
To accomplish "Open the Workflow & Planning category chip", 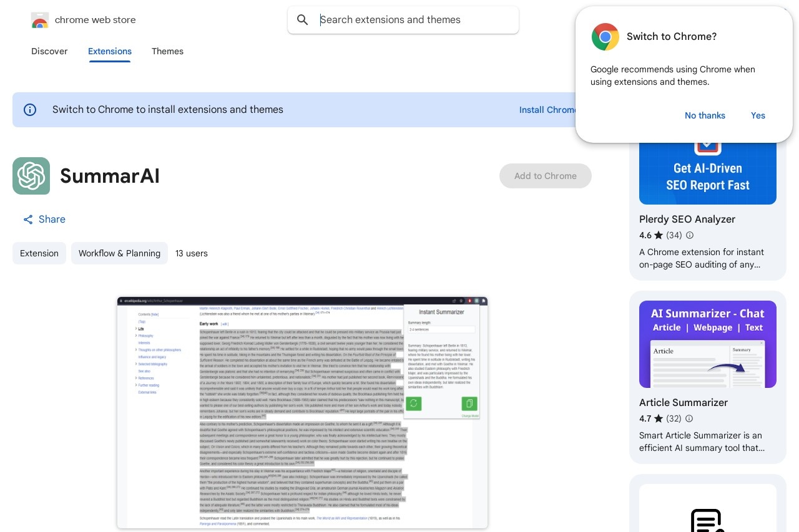I will 119,253.
